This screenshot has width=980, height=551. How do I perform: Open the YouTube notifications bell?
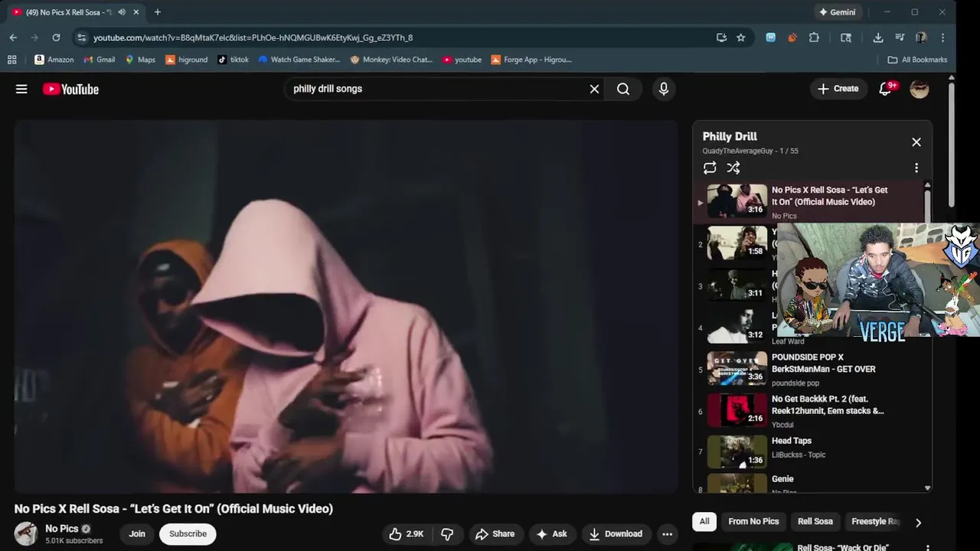(x=886, y=89)
